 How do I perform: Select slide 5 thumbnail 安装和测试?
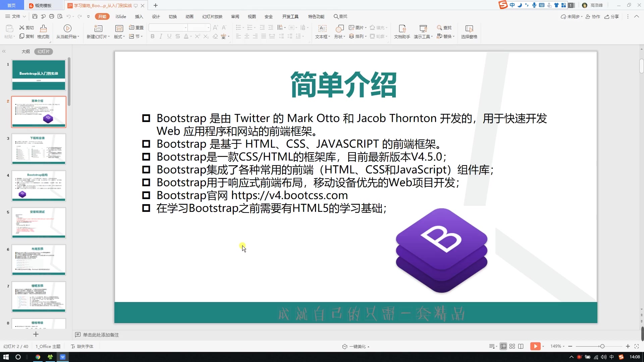tap(39, 223)
